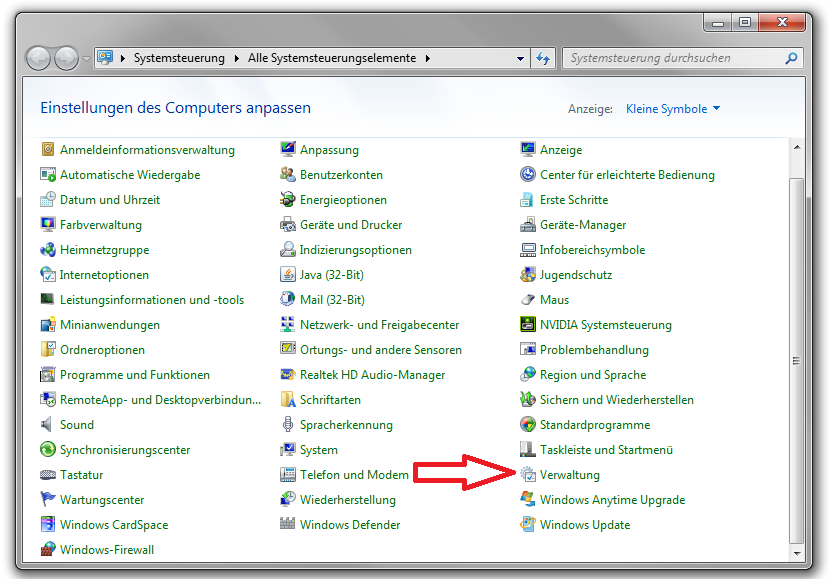Select the Alle Systemsteuerungselemente breadcrumb item
Viewport: 829px width, 579px height.
tap(332, 58)
